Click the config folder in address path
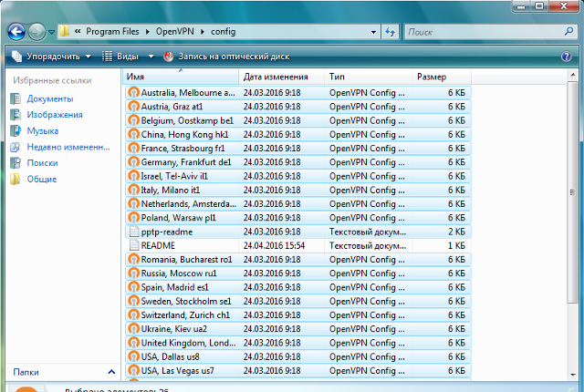The height and width of the screenshot is (392, 584). (223, 32)
